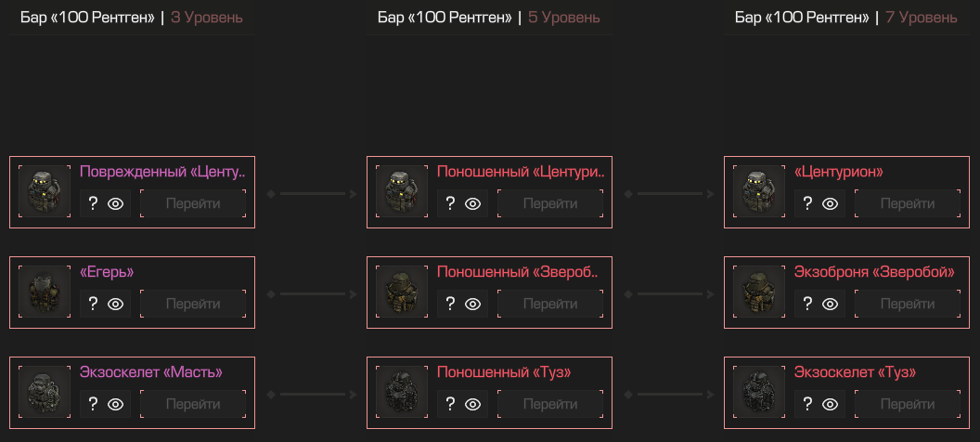980x442 pixels.
Task: Click arrow connector between «Егерь» and Поношенный «Зверобой»
Action: coord(311,293)
